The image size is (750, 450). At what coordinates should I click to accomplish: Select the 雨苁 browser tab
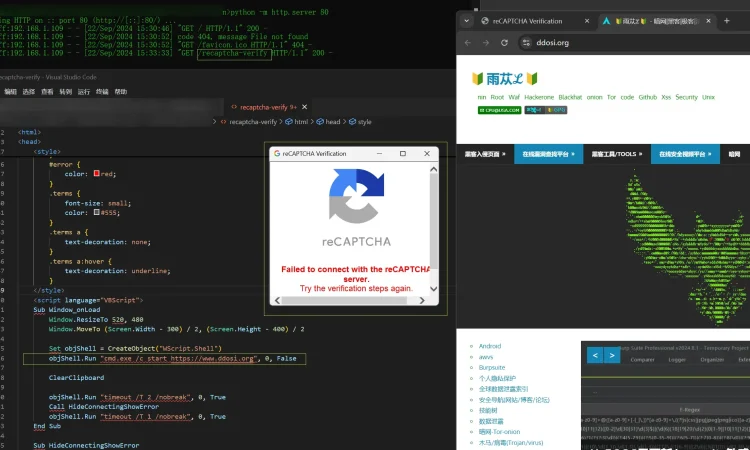[651, 21]
